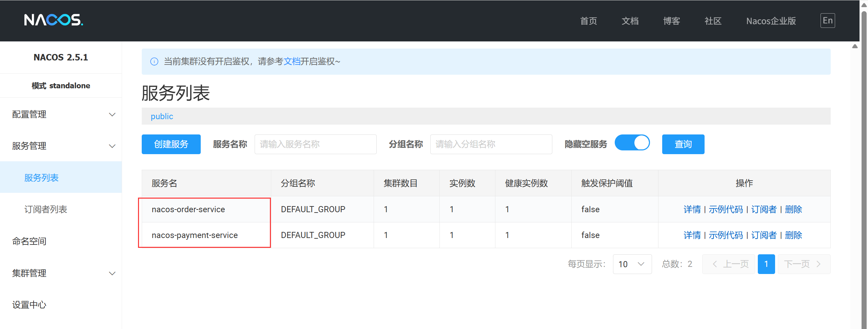
Task: Click the 创建服务 button
Action: point(171,144)
